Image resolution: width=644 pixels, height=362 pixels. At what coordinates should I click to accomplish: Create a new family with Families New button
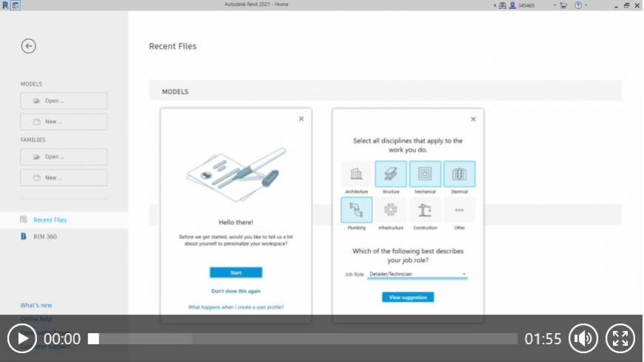(64, 178)
